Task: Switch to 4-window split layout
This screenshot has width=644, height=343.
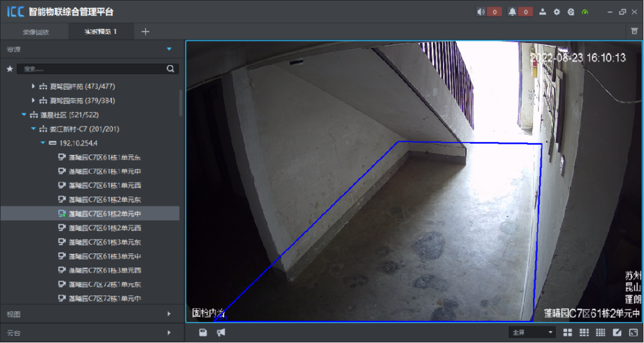Action: (568, 332)
